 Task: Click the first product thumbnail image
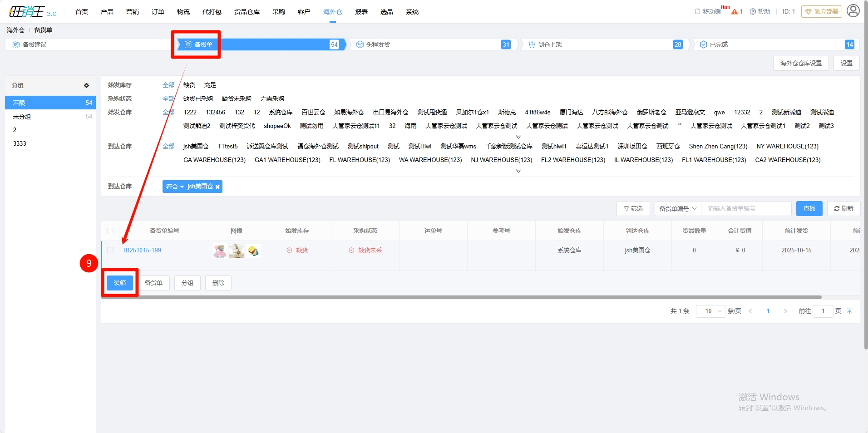tap(220, 251)
